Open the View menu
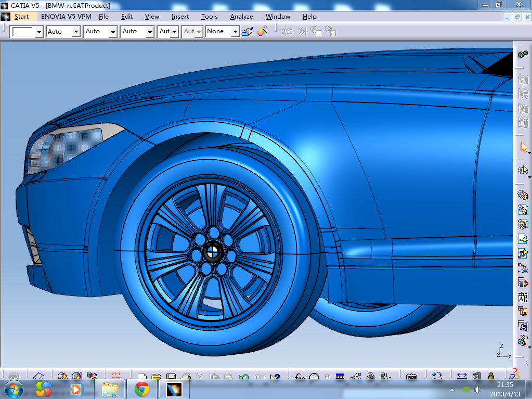532x399 pixels. coord(152,16)
